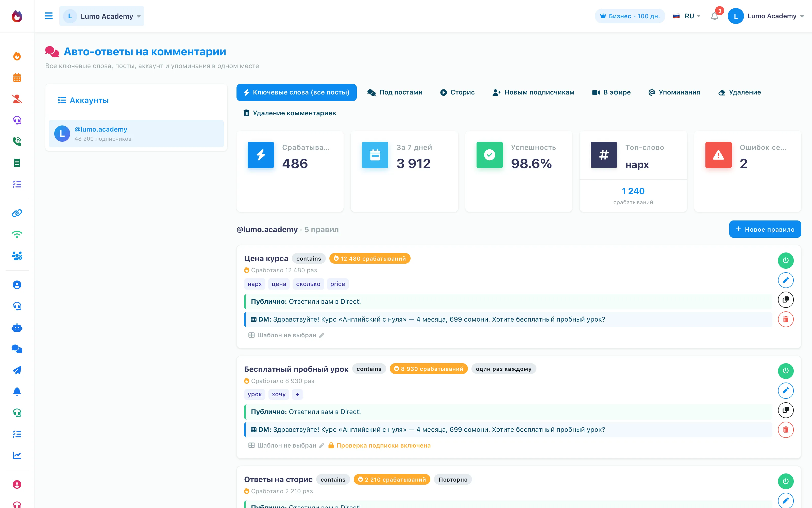Screen dimensions: 812x508
Task: Click the robot bot sidebar icon
Action: pos(17,328)
